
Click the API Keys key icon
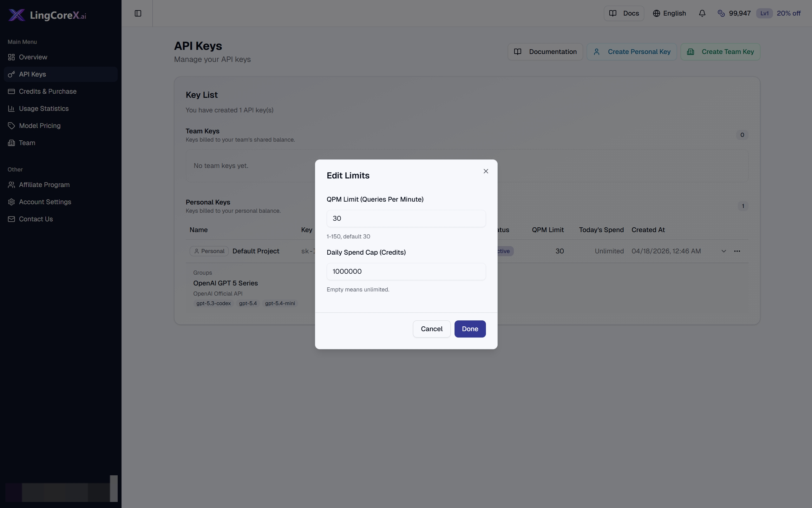[x=11, y=74]
